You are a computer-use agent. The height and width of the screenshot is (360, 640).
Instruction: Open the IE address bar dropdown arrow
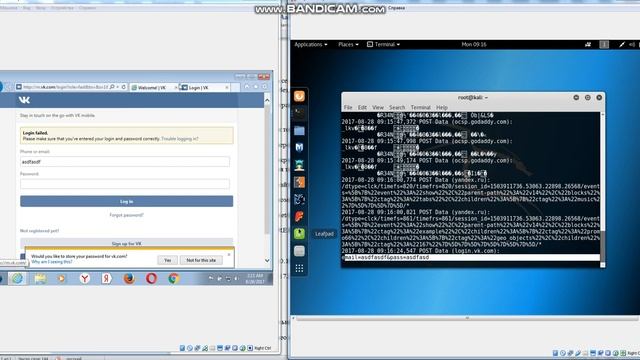pos(118,87)
